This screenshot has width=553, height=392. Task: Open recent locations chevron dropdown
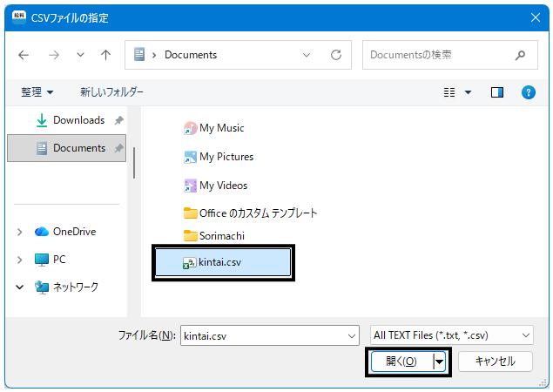80,55
